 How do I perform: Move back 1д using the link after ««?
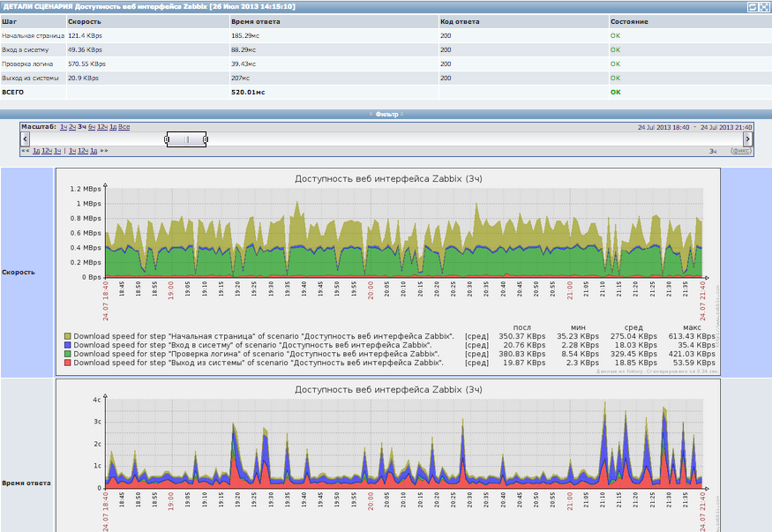click(x=36, y=151)
